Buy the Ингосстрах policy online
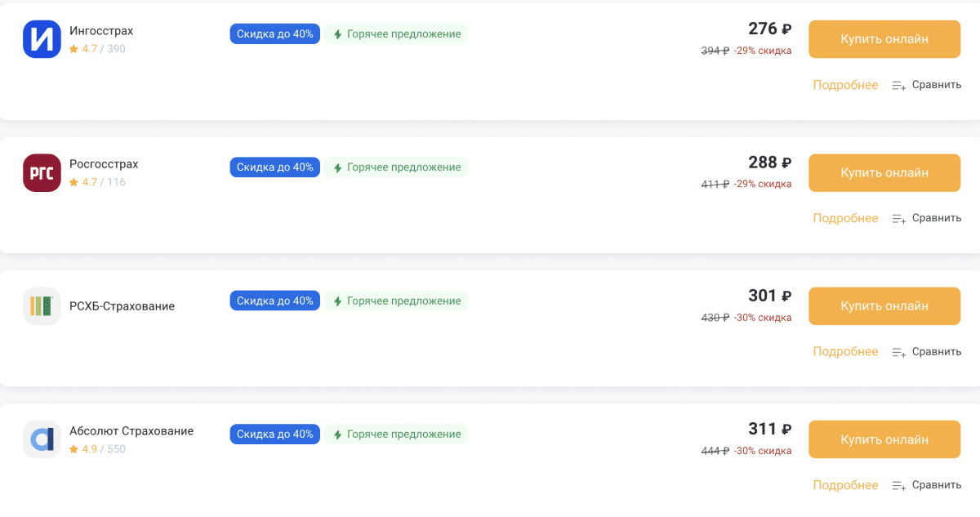 pos(884,39)
